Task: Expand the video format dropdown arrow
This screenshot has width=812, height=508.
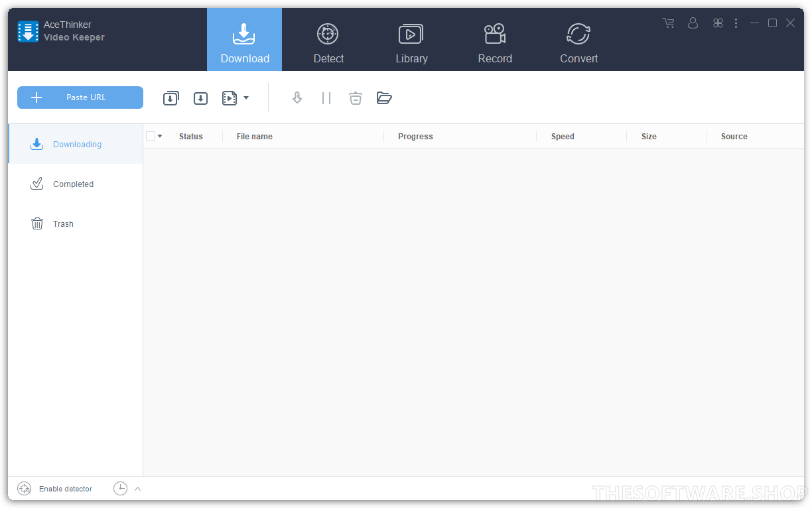Action: tap(246, 98)
